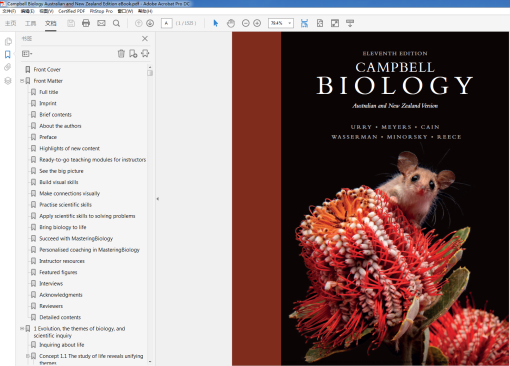Screen dimensions: 510x366
Task: Open the Attachments paperclip panel icon
Action: point(8,67)
